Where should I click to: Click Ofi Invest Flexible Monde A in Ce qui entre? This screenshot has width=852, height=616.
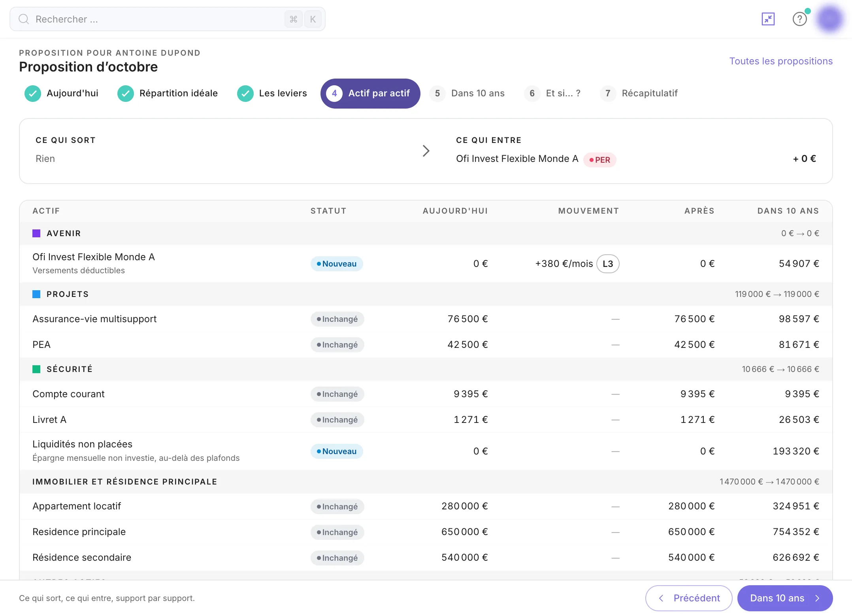[517, 159]
